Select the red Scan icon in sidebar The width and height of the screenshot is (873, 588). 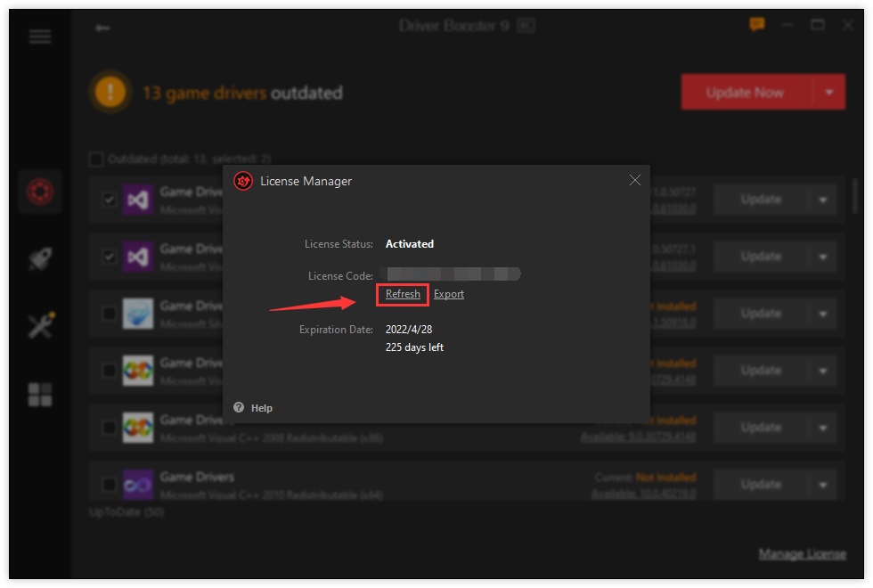pyautogui.click(x=40, y=192)
